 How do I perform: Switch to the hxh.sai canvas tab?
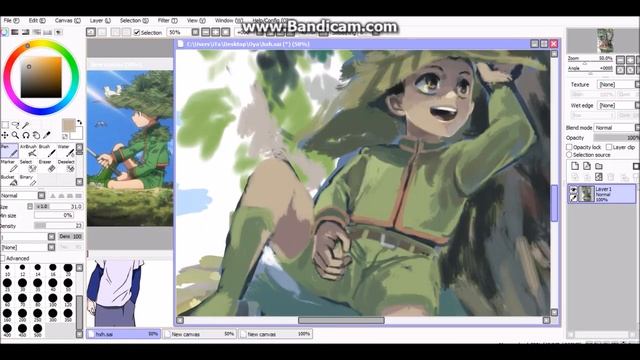click(123, 334)
